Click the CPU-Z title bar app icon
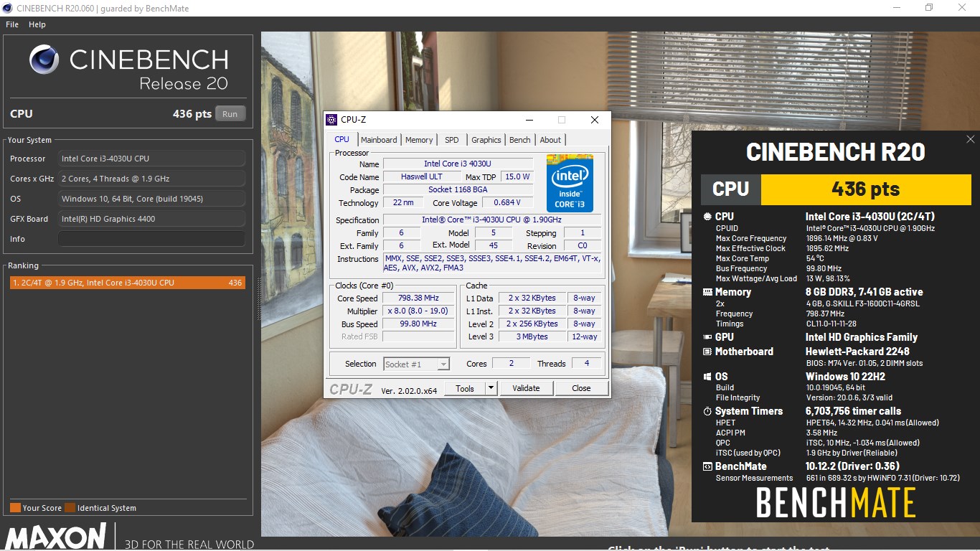This screenshot has width=980, height=551. click(331, 120)
